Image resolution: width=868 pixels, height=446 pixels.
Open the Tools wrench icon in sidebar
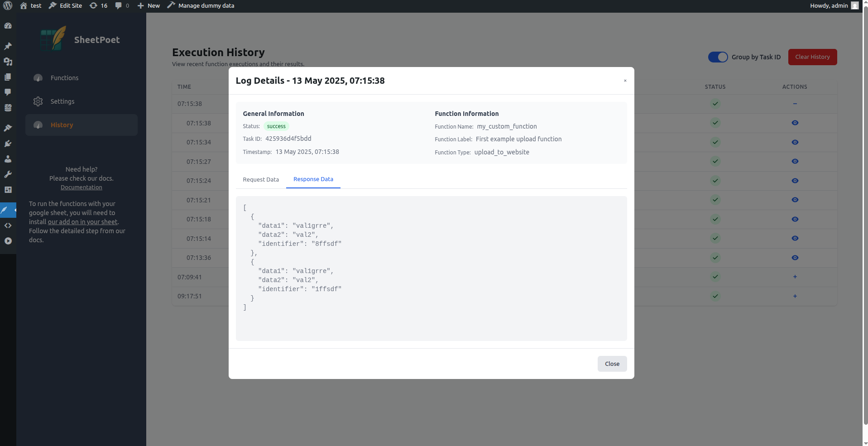tap(8, 174)
